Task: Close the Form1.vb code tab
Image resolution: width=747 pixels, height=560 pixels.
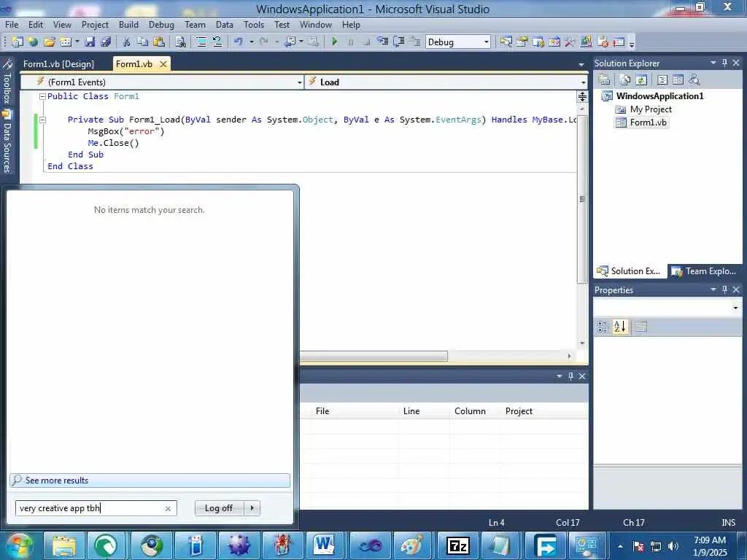Action: pos(163,64)
